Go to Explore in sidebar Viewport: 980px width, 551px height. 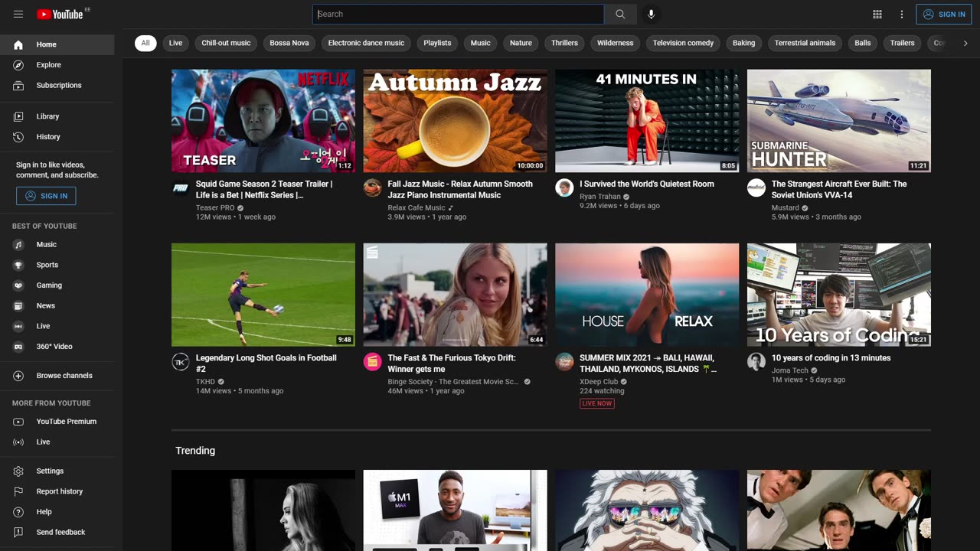tap(57, 65)
